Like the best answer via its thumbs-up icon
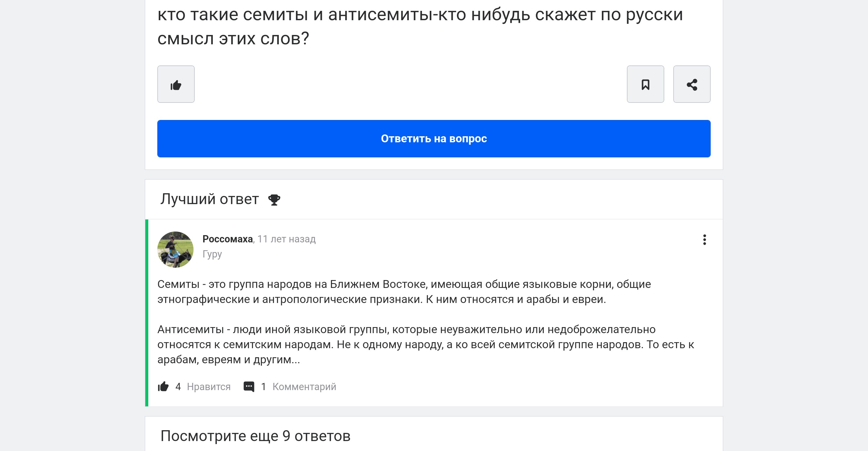Image resolution: width=868 pixels, height=451 pixels. click(x=163, y=386)
